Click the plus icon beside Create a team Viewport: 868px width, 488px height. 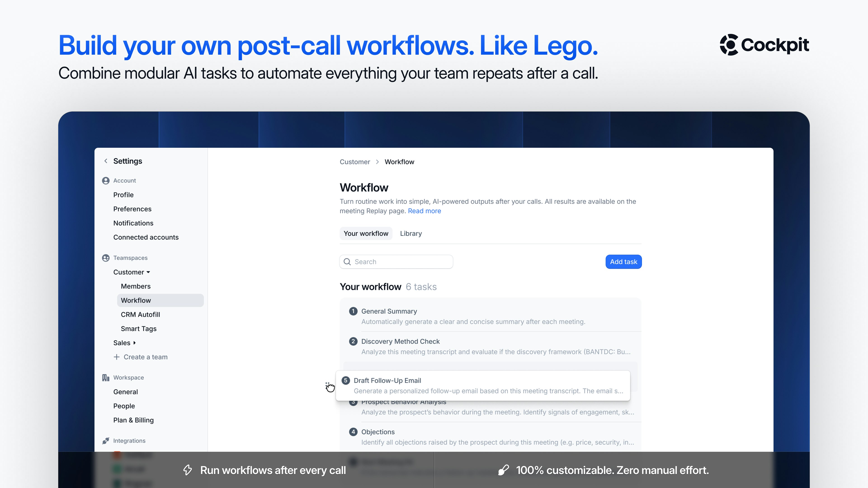(117, 357)
